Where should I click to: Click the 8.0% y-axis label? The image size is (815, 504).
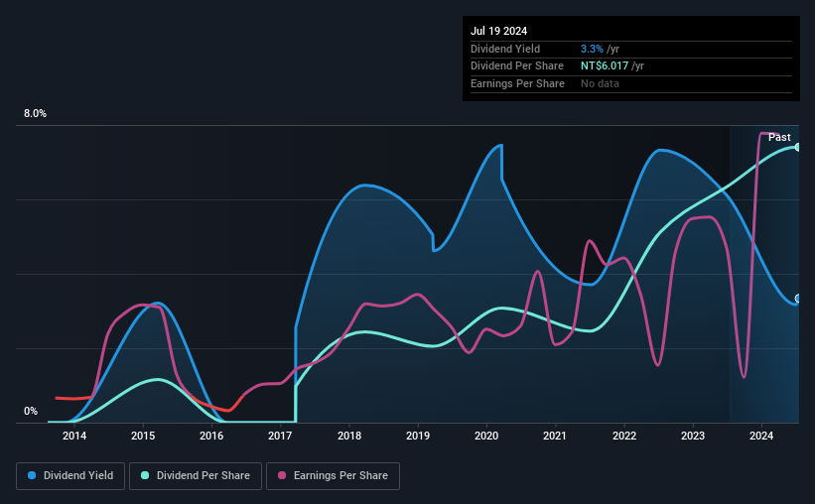pos(35,114)
